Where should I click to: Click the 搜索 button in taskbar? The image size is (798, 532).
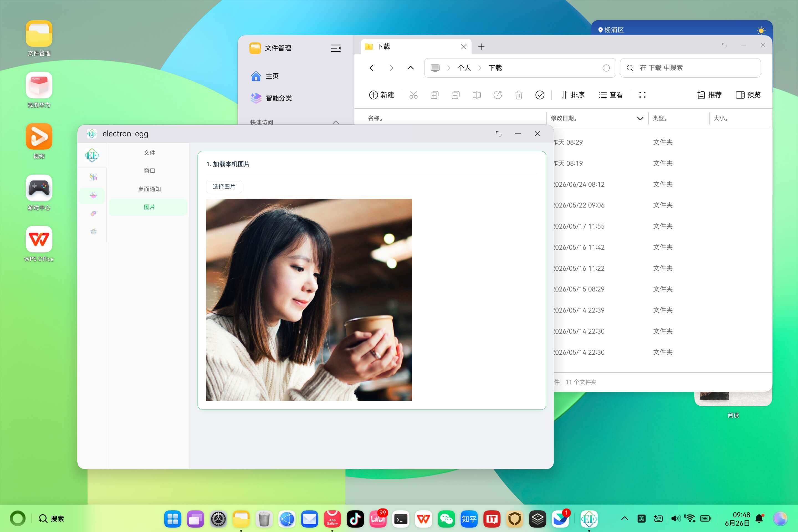[x=51, y=518]
